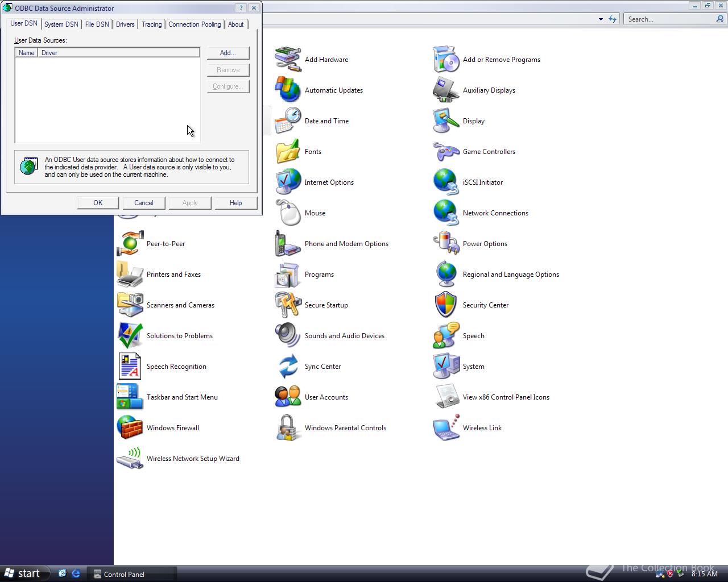728x582 pixels.
Task: Switch to Connection Pooling tab
Action: coord(195,24)
